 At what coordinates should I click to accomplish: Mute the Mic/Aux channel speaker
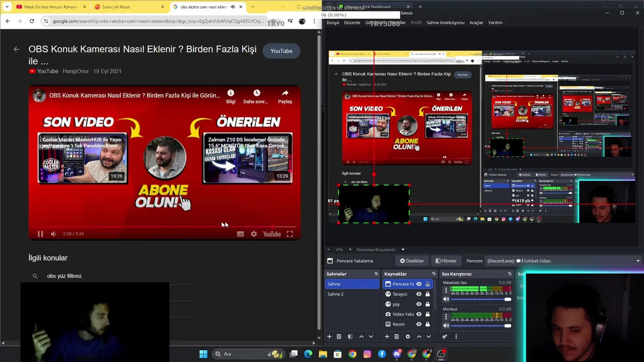(x=446, y=325)
